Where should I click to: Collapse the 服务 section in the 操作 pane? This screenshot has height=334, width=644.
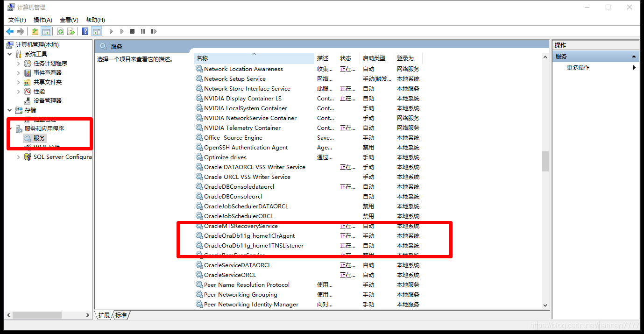click(x=634, y=56)
